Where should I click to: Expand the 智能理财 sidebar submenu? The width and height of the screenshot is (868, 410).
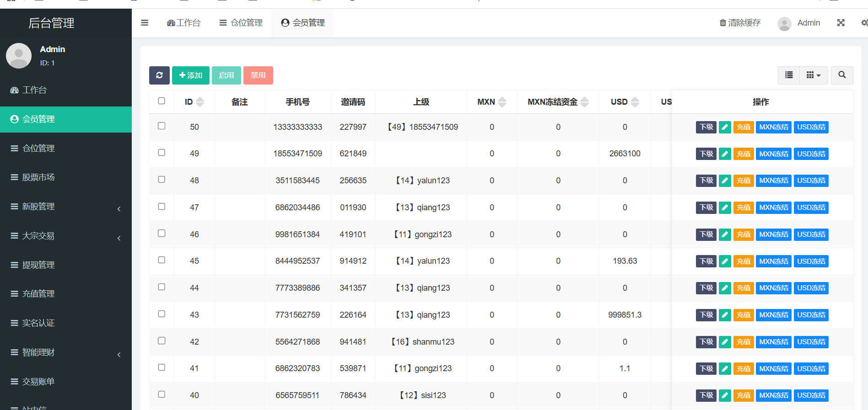point(66,352)
